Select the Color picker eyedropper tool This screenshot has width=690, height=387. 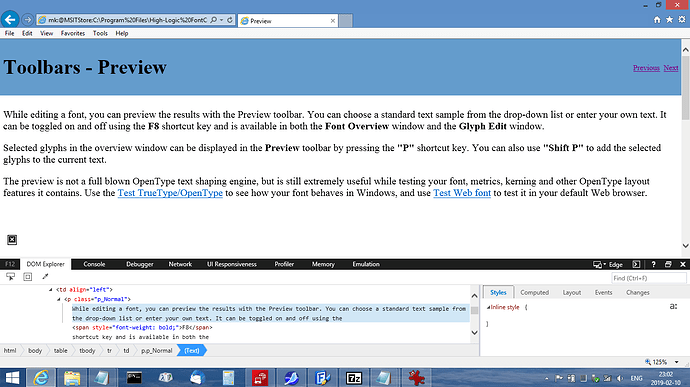pos(45,276)
